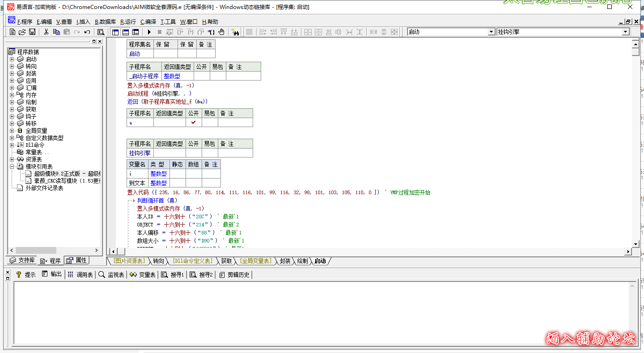Enable 易包 for the 挂钩引擎 subroutine
644x353 pixels.
click(x=209, y=153)
